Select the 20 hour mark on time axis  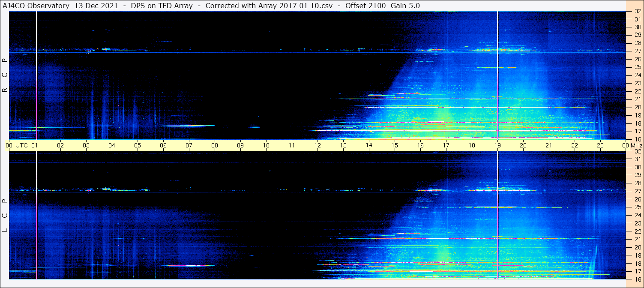[x=523, y=145]
